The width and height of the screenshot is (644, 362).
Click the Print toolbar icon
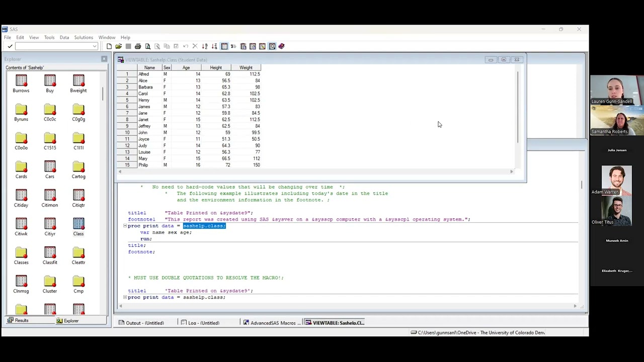pyautogui.click(x=138, y=46)
